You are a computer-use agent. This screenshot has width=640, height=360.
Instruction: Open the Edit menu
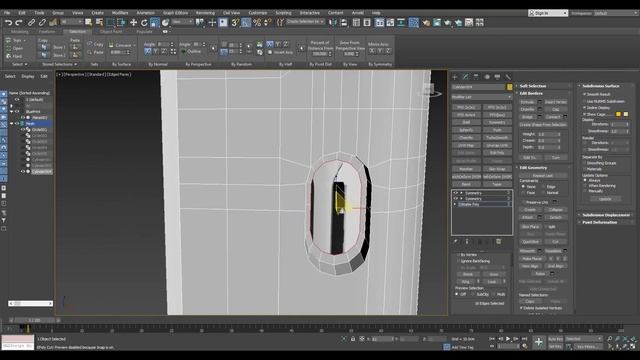22,13
